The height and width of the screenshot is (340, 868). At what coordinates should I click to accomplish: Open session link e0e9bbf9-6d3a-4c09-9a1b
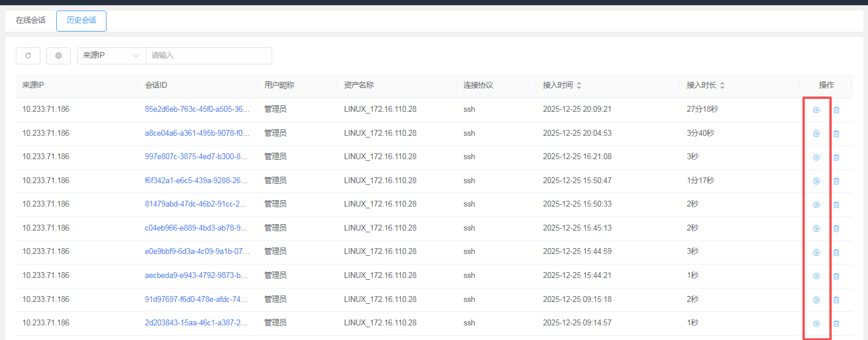197,251
